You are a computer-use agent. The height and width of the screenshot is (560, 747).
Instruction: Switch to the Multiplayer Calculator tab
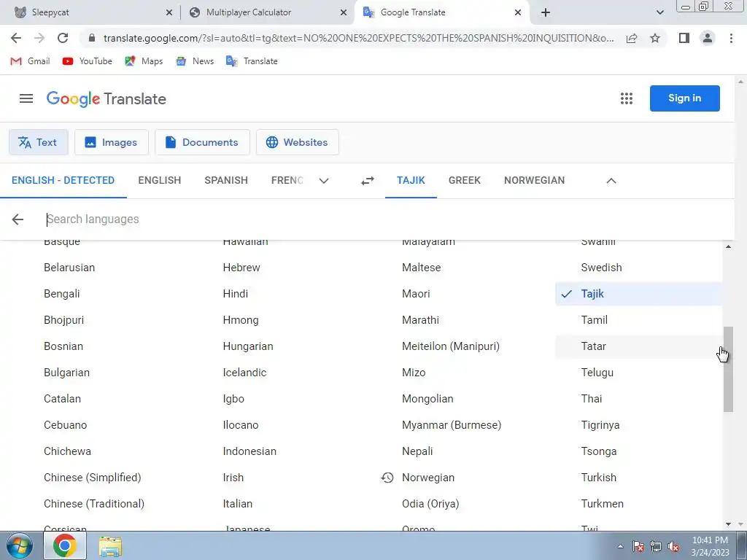click(x=268, y=12)
